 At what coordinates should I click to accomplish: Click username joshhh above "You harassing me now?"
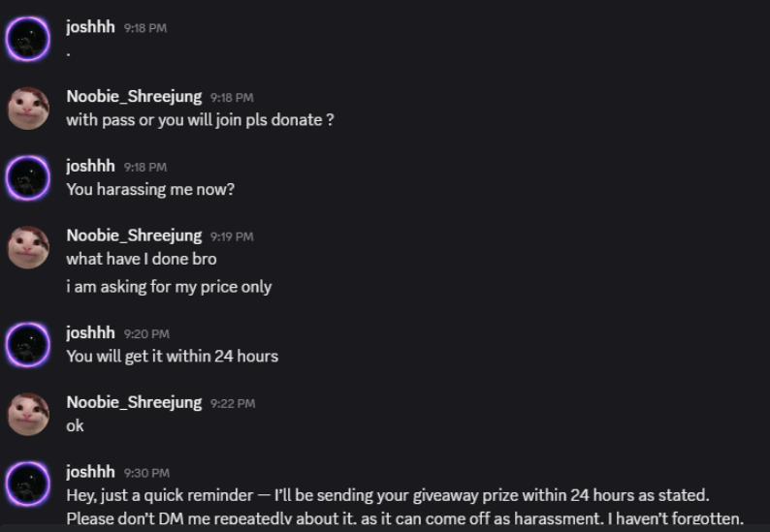pos(90,166)
